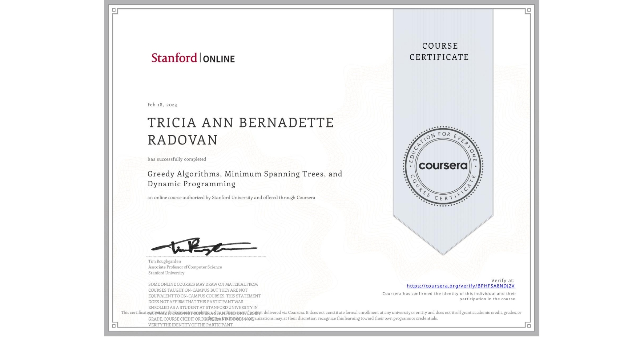Click the surname "RADOVAN"
The width and height of the screenshot is (644, 337).
(182, 140)
